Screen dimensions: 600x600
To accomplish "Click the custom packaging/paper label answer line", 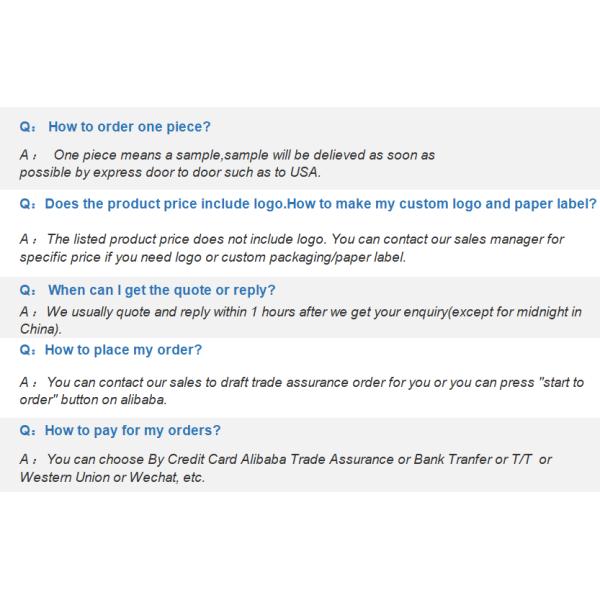I will coord(213,257).
